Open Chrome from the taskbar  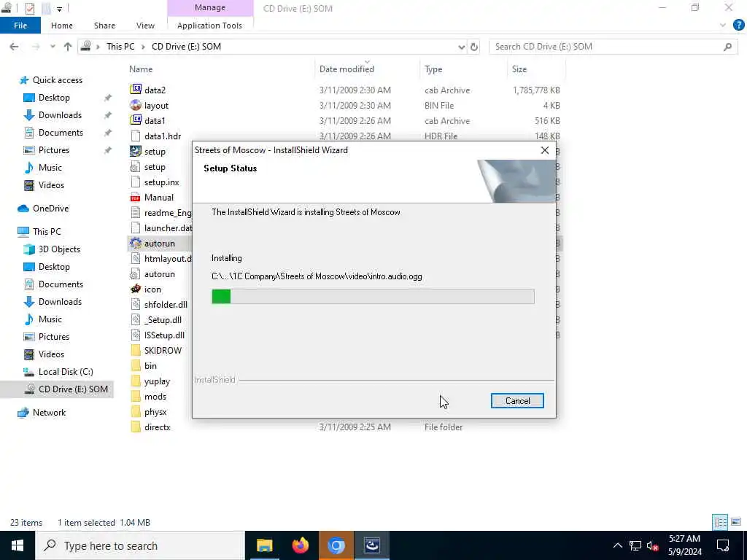click(336, 545)
